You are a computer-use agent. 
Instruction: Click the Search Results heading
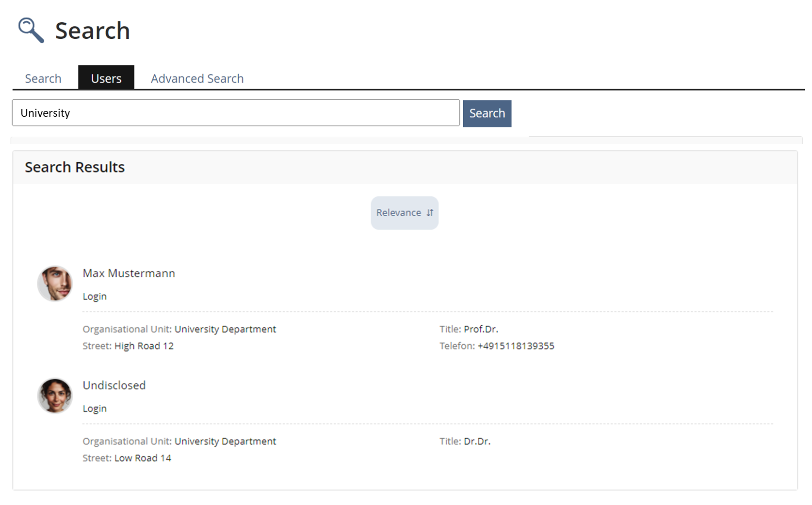pos(75,167)
